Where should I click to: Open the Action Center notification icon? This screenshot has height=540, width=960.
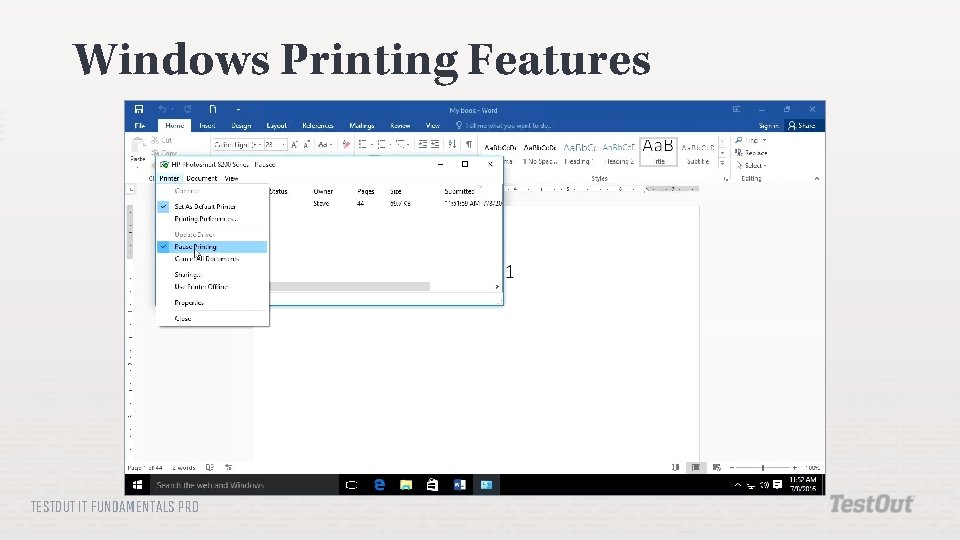pyautogui.click(x=778, y=485)
